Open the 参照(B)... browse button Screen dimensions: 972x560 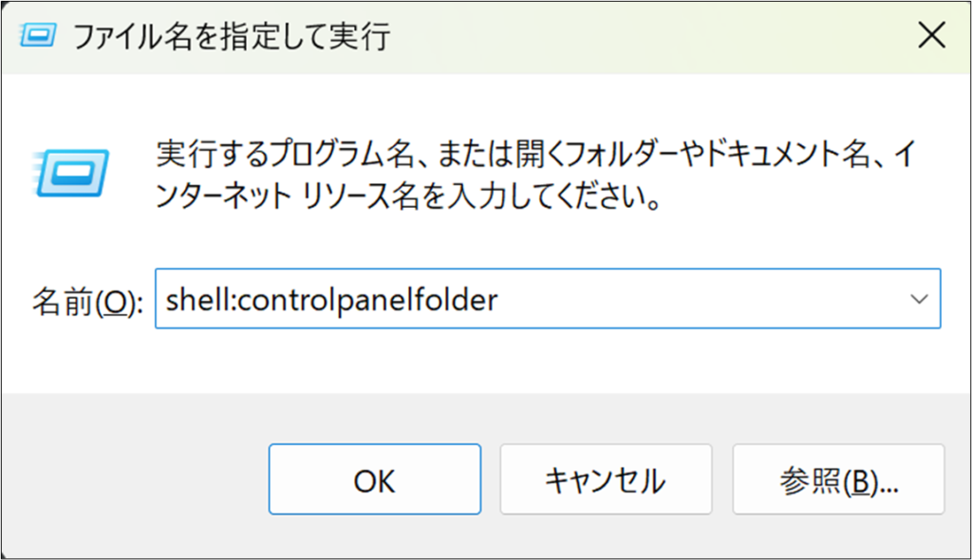838,479
